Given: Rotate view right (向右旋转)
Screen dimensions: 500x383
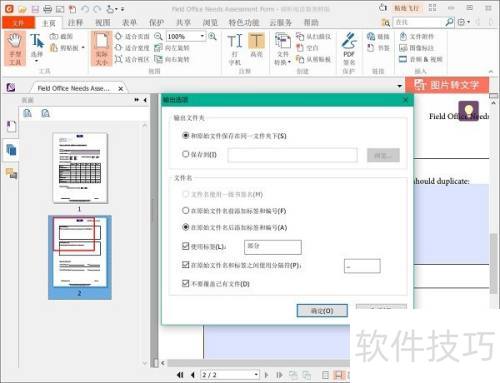Looking at the screenshot, I should click(x=172, y=59).
